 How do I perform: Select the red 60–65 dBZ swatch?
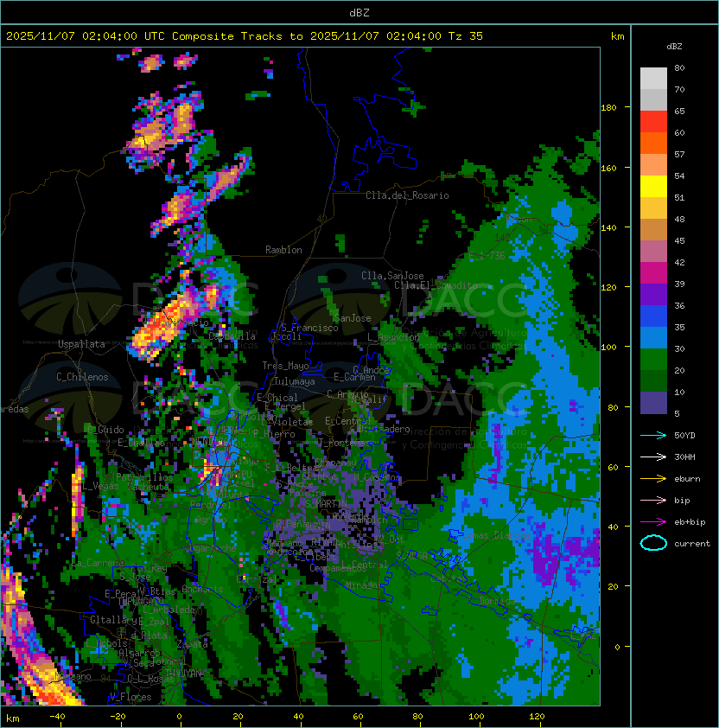point(653,122)
